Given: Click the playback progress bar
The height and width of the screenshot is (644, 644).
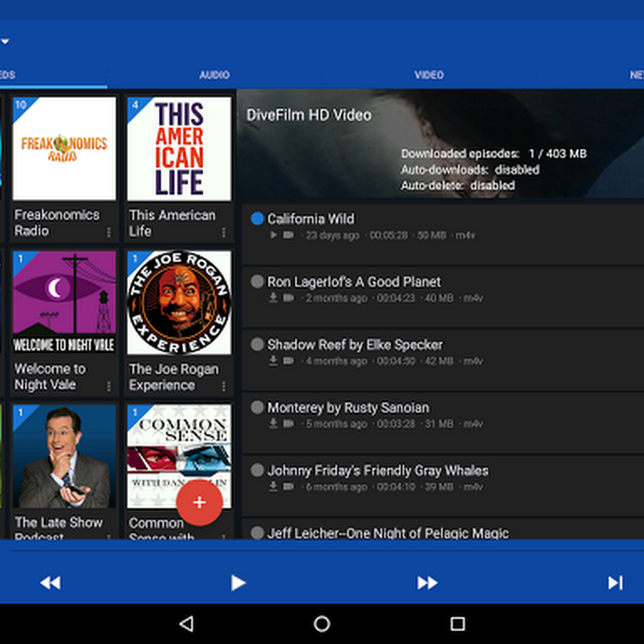Looking at the screenshot, I should pos(328,550).
